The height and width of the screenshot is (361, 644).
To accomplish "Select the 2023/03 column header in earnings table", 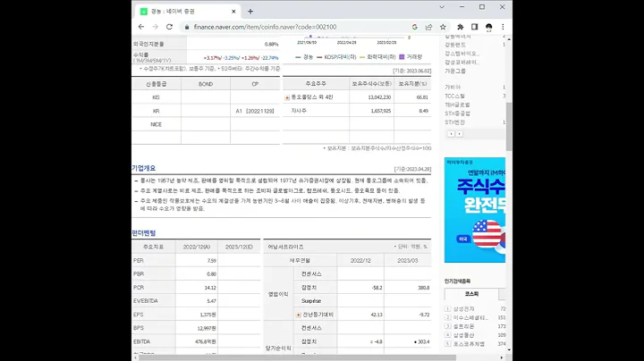I will click(x=408, y=261).
